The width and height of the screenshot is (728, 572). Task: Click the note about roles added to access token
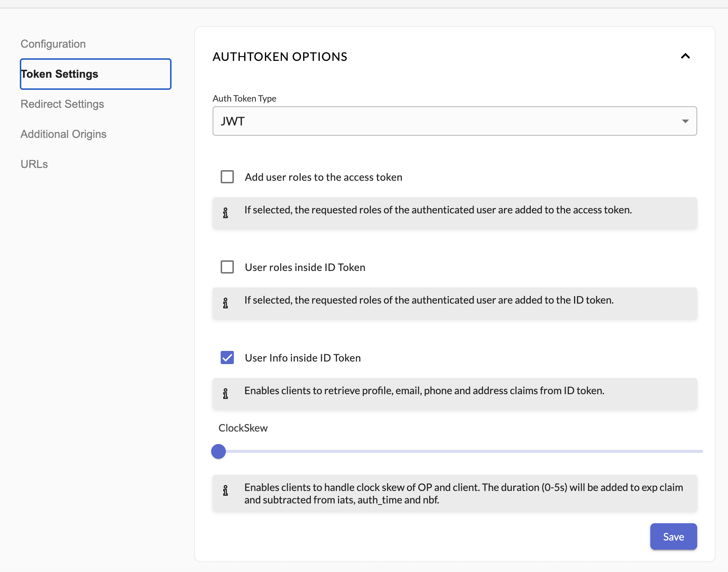pos(438,210)
